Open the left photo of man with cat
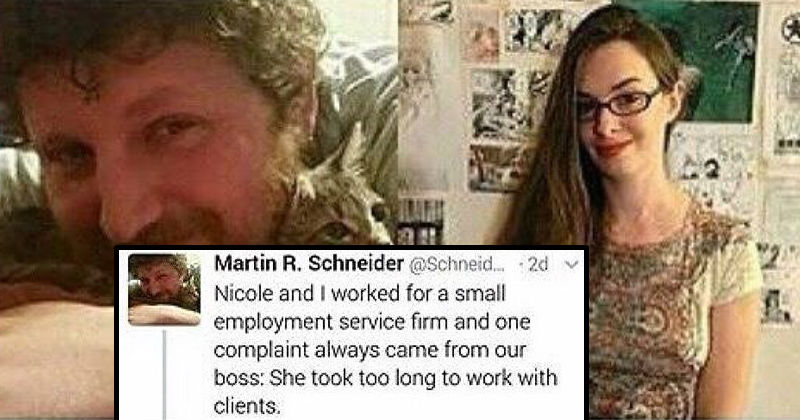This screenshot has width=800, height=420. (199, 153)
